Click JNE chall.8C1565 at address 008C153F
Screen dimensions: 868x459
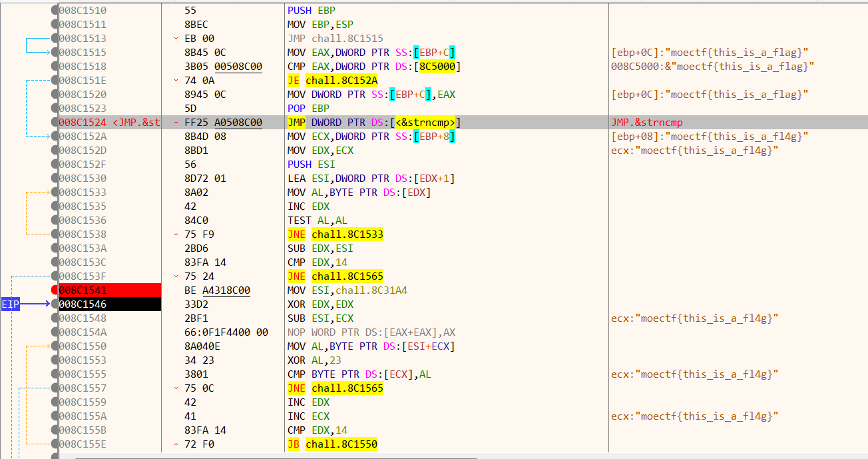[x=335, y=276]
